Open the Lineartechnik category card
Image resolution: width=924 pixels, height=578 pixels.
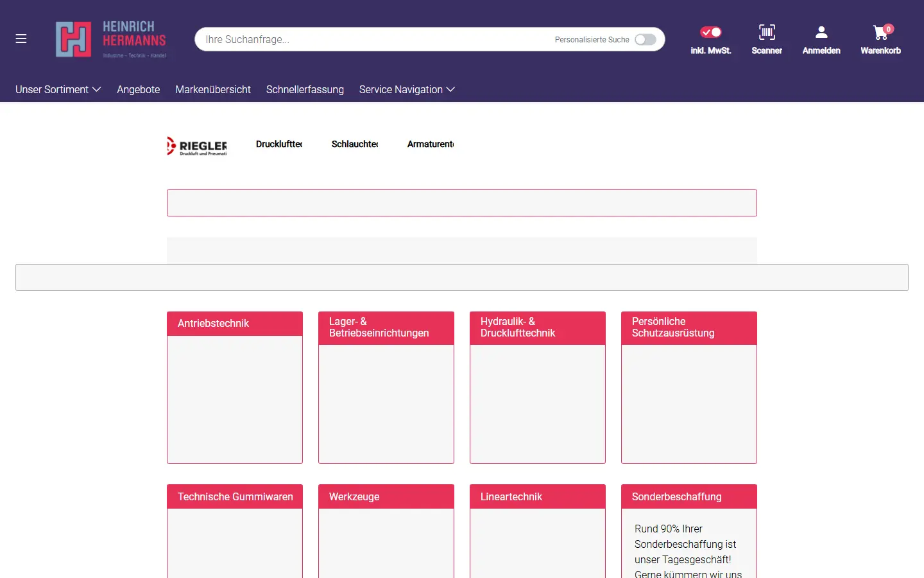click(538, 531)
